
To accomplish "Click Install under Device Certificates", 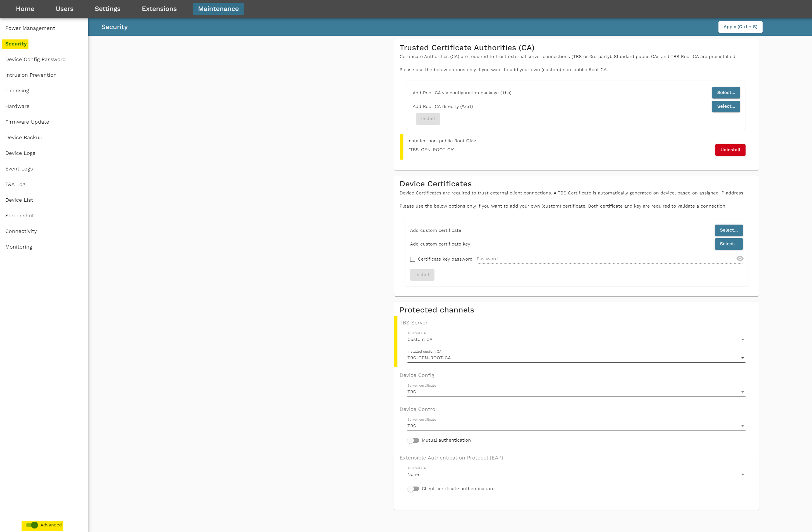I will (x=422, y=275).
